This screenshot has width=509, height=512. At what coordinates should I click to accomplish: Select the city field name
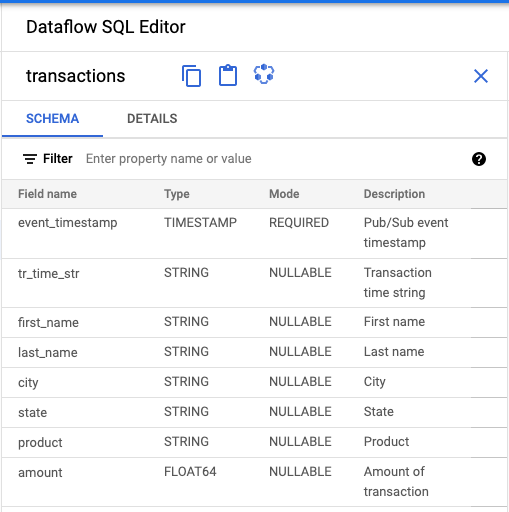[28, 383]
